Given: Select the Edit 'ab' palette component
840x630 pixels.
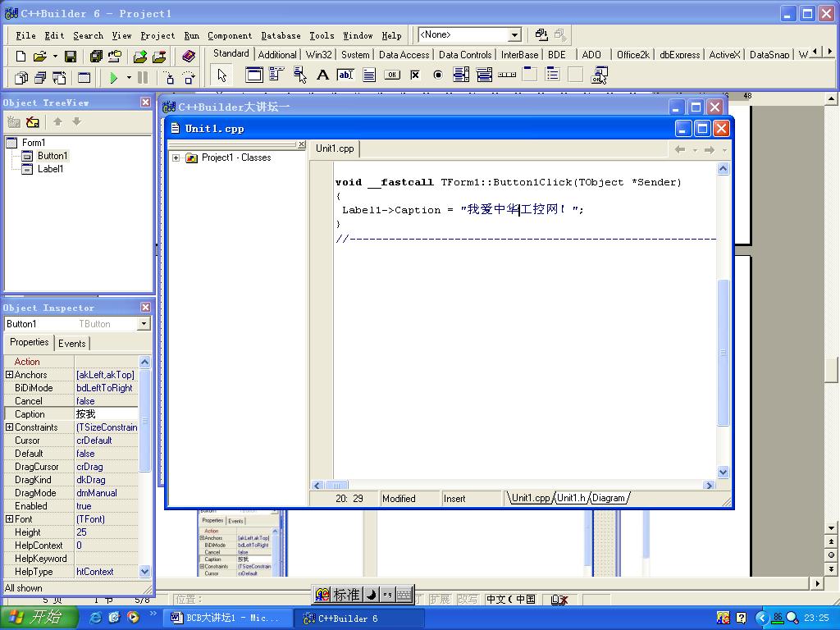Looking at the screenshot, I should (x=345, y=75).
